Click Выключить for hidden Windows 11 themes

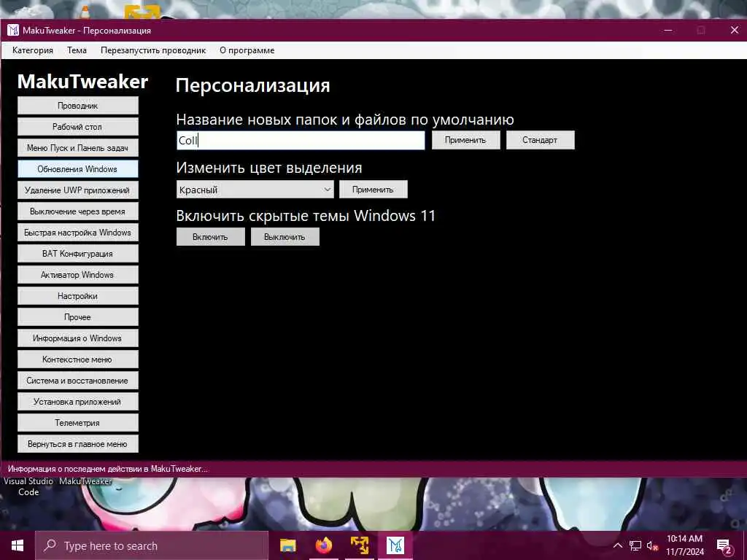(285, 237)
